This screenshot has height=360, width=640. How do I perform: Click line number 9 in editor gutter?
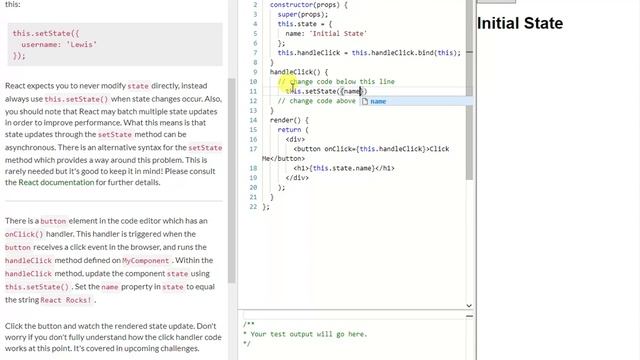(x=255, y=72)
